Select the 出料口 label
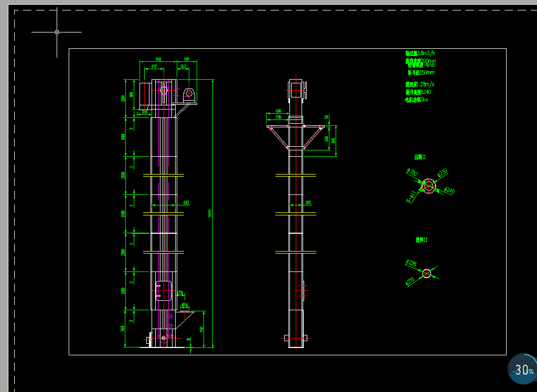This screenshot has height=392, width=537. click(420, 157)
